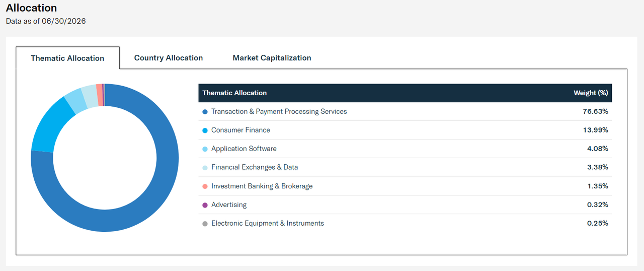Click the pink Investment Banking donut segment
The image size is (644, 271).
tap(100, 95)
